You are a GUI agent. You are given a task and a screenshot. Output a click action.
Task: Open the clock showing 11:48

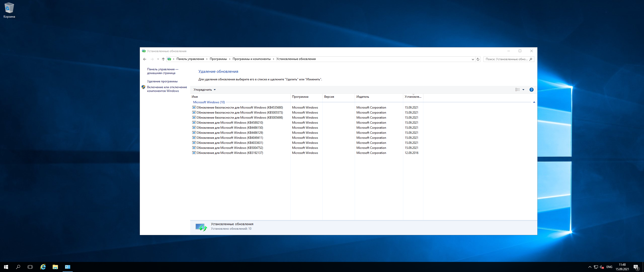pyautogui.click(x=622, y=267)
